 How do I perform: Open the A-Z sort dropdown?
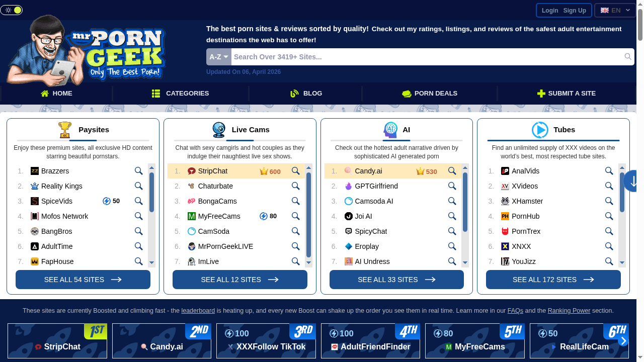[x=218, y=57]
